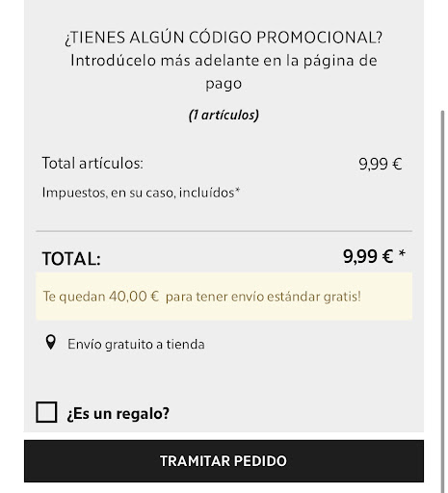Click the asterisk after incluidos
The width and height of the screenshot is (448, 493).
(238, 190)
